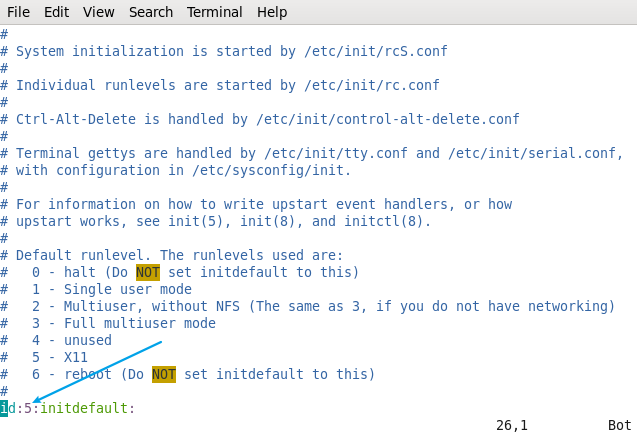This screenshot has width=637, height=434.
Task: Click the /etc/init/control-alt-delete.conf path
Action: click(x=388, y=119)
